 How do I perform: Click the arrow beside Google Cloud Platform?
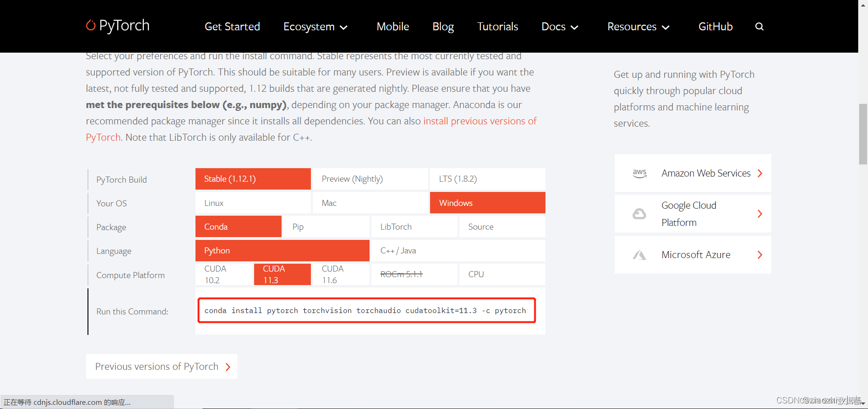[x=760, y=214]
